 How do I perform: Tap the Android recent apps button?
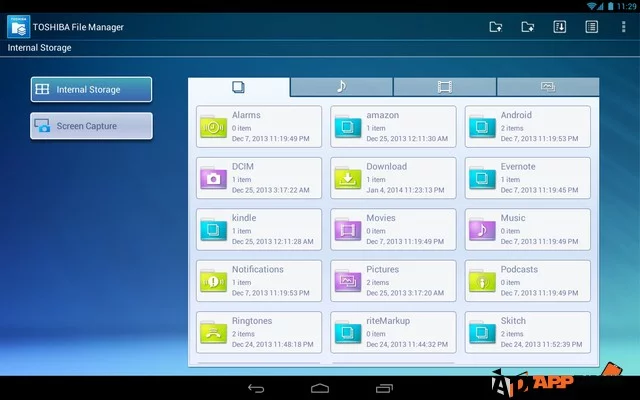pos(384,388)
